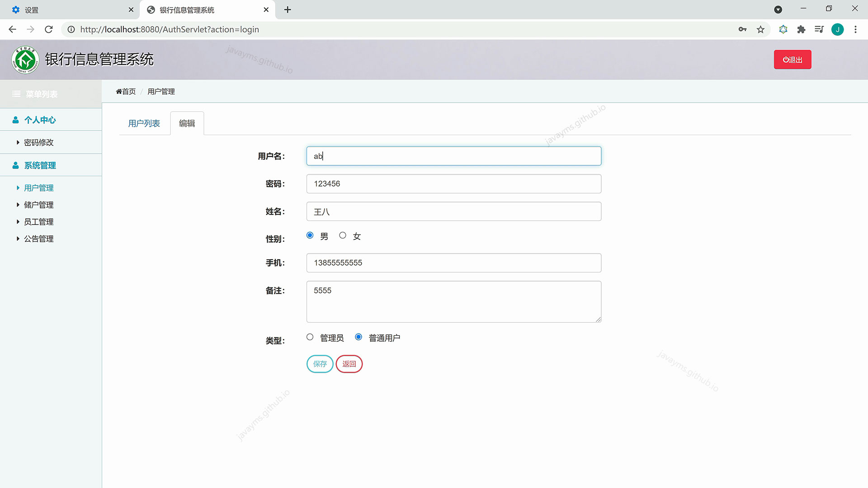The image size is (868, 488).
Task: Expand the 储户管理 sidebar item
Action: coord(38,205)
